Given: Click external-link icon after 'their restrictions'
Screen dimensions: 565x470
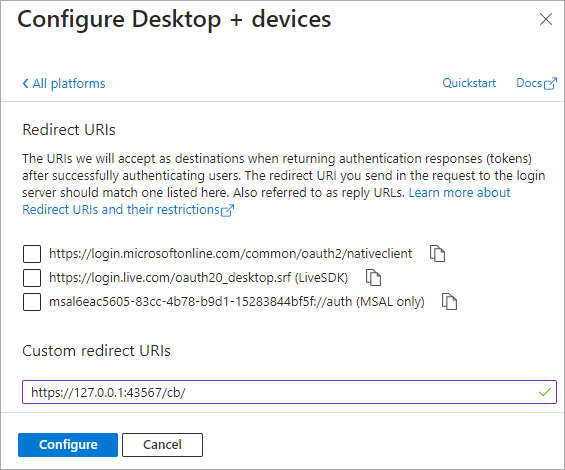Looking at the screenshot, I should 227,210.
